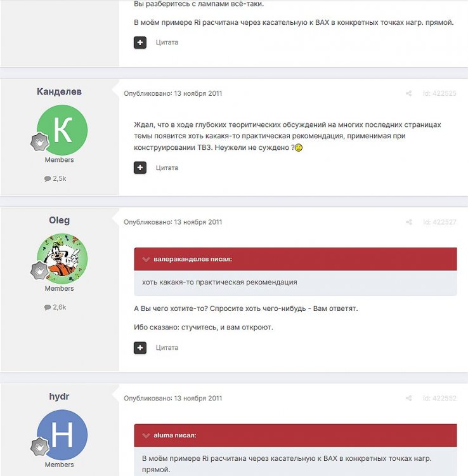Collapse the aluma quote block
468x476 pixels.
pyautogui.click(x=146, y=435)
